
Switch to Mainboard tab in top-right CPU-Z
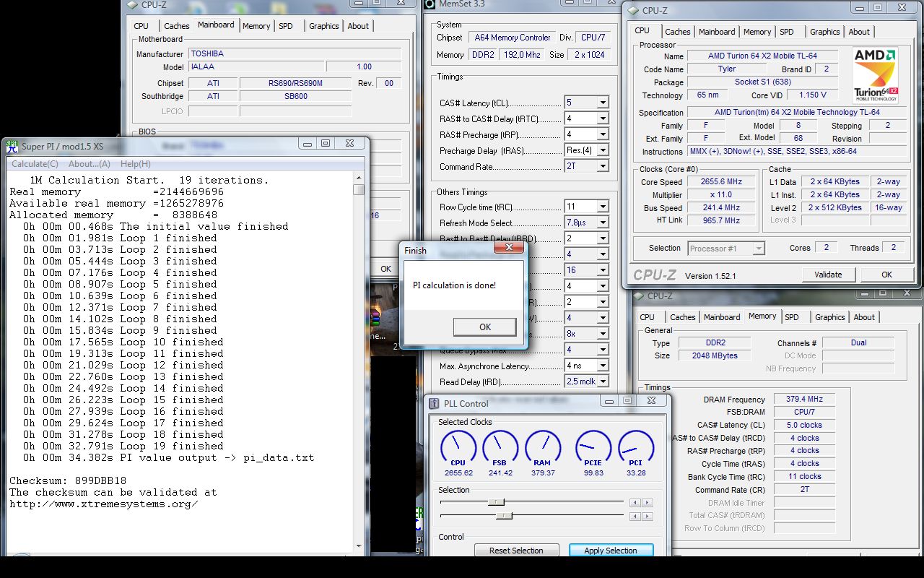pyautogui.click(x=717, y=32)
